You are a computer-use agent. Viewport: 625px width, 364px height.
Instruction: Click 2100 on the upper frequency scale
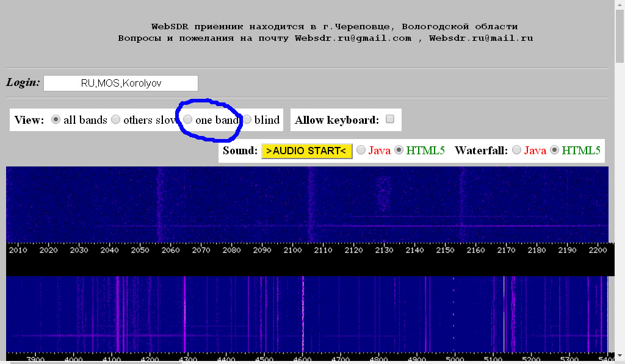[292, 250]
